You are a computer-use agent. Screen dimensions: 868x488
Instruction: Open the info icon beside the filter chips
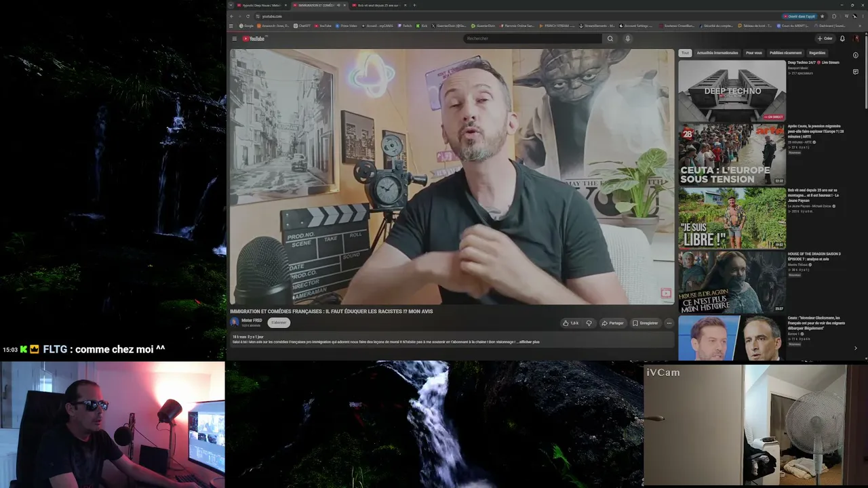coord(856,56)
